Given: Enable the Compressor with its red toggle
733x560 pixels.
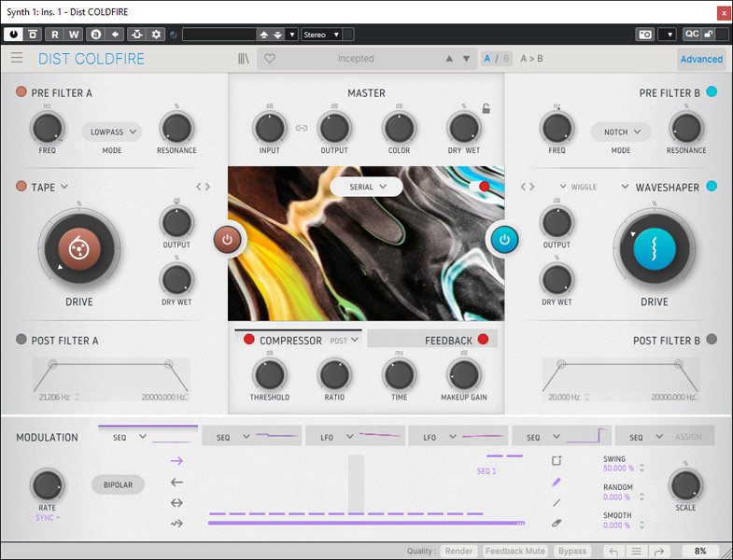Looking at the screenshot, I should pos(248,340).
